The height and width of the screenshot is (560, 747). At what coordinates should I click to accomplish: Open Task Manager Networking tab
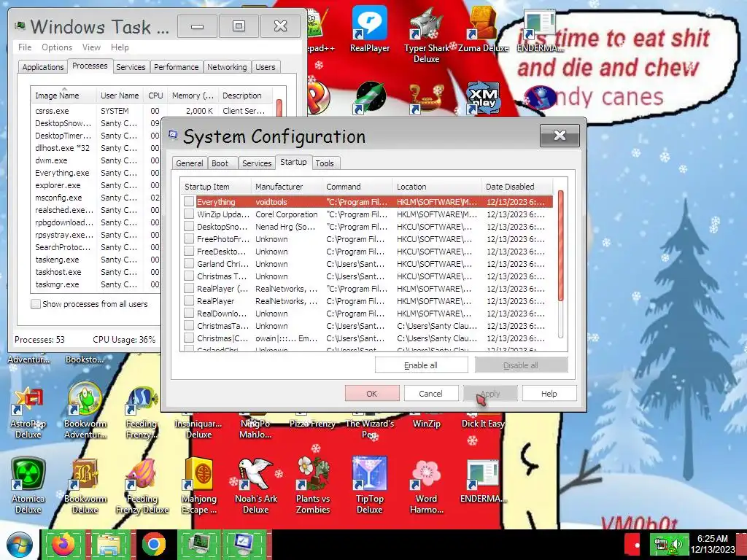(x=227, y=66)
